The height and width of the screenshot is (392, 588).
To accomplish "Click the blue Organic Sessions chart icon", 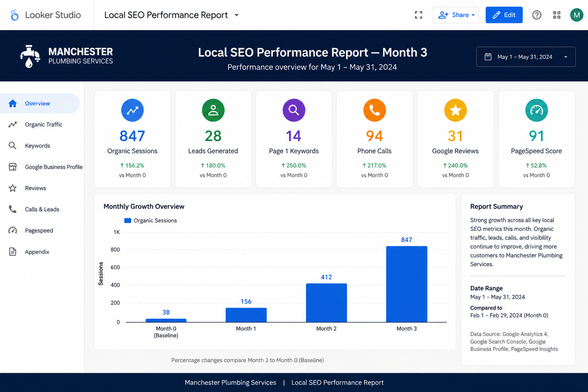I will coord(132,110).
